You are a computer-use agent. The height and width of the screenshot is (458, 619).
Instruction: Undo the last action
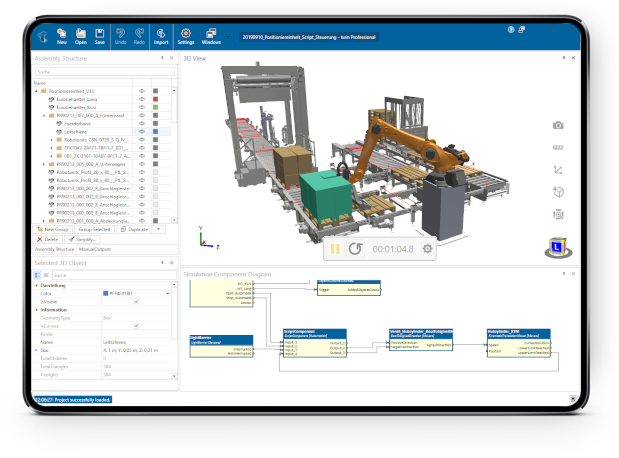(x=120, y=36)
